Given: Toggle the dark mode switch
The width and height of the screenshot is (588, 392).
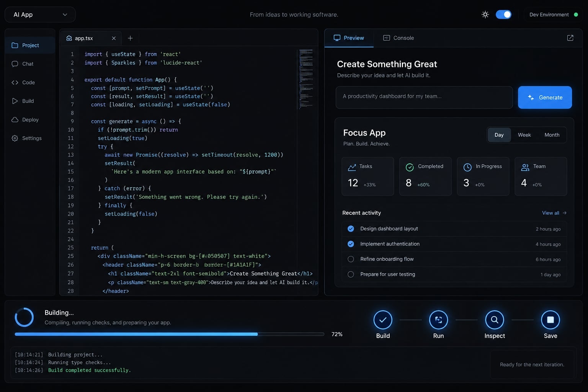Looking at the screenshot, I should [x=503, y=15].
